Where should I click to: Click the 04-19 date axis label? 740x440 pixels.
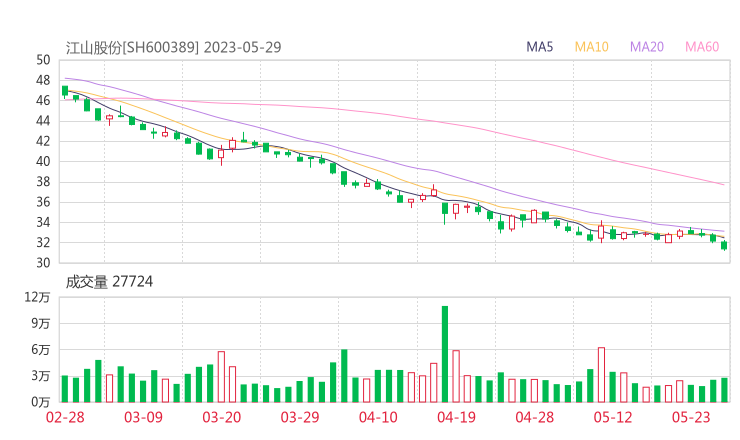click(x=456, y=417)
